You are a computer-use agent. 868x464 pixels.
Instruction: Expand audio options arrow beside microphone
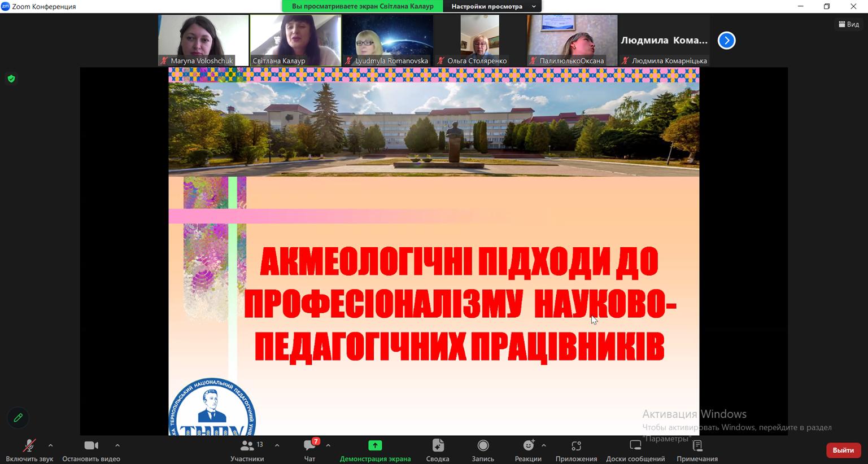(51, 445)
